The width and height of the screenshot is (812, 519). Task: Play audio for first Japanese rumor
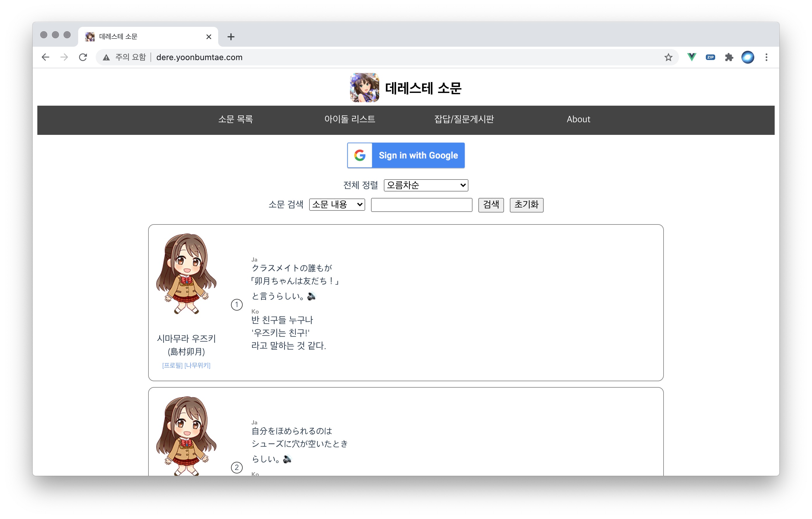coord(311,296)
